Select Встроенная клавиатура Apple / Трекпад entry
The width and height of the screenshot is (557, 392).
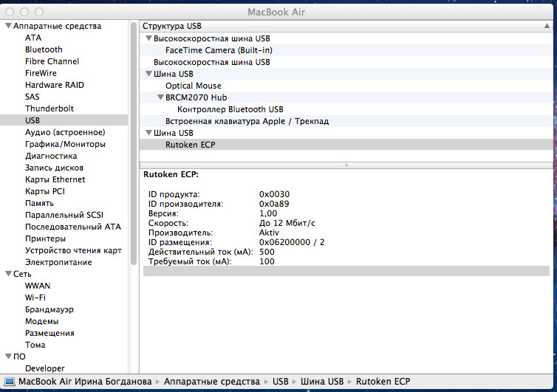(247, 121)
